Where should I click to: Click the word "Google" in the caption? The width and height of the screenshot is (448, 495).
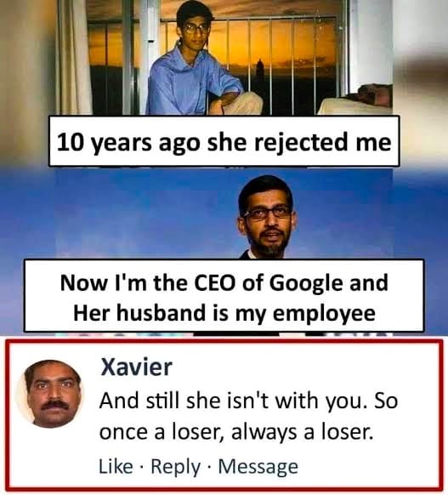tap(307, 283)
